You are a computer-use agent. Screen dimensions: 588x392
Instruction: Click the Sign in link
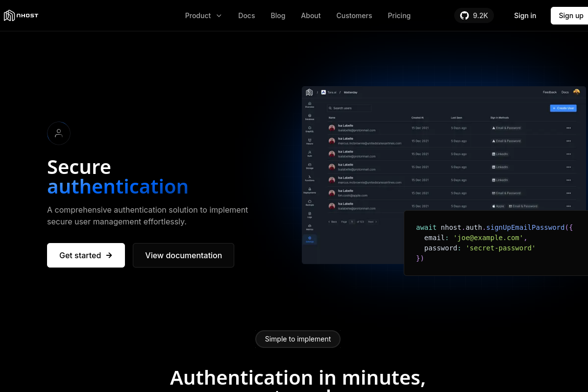(x=525, y=16)
